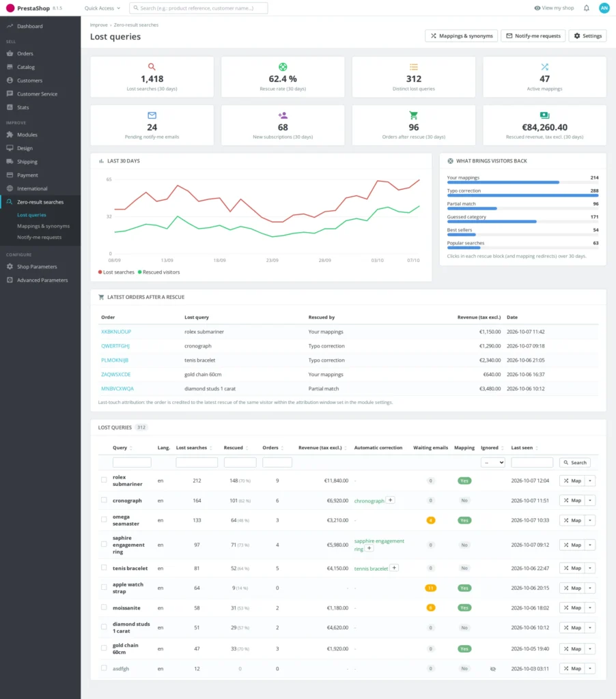
Task: Open order XKBKNUOUP link
Action: tap(116, 332)
